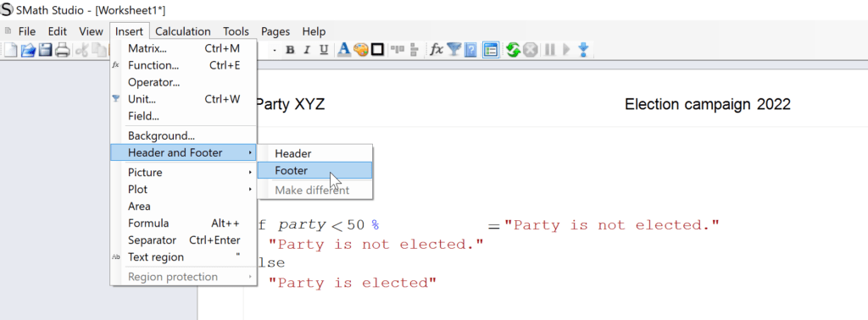Expand the Plot submenu
This screenshot has height=320, width=868.
tap(183, 189)
